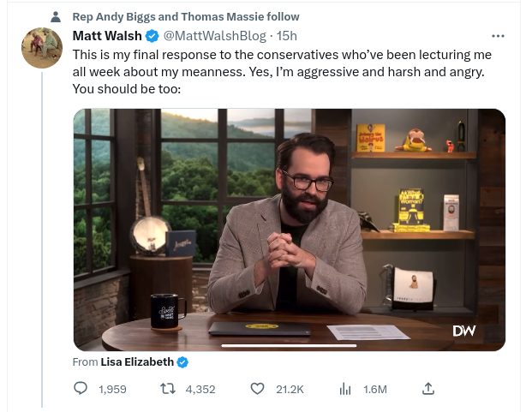Play the embedded Matt Walsh video
The width and height of the screenshot is (532, 412).
[x=290, y=230]
